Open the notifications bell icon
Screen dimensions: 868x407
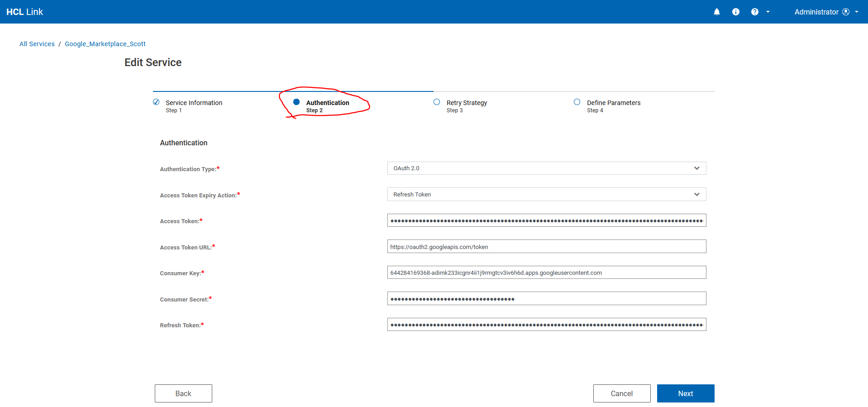(717, 12)
